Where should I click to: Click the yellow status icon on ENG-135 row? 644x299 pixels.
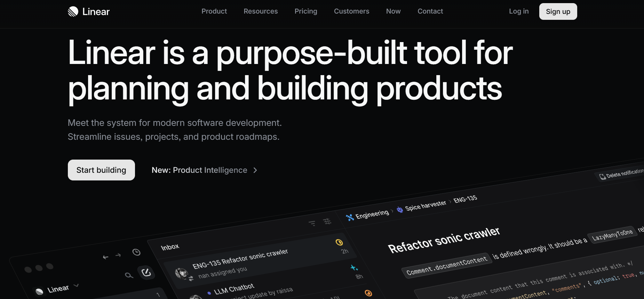[339, 242]
